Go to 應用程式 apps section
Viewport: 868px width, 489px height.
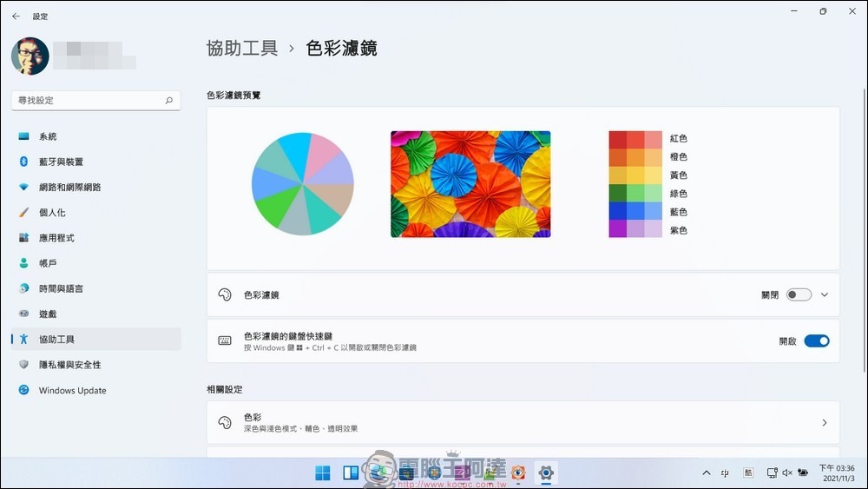tap(56, 238)
